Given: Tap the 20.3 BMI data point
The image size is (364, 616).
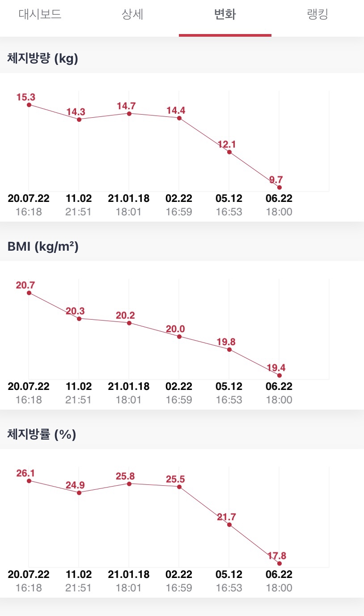Looking at the screenshot, I should [x=79, y=318].
